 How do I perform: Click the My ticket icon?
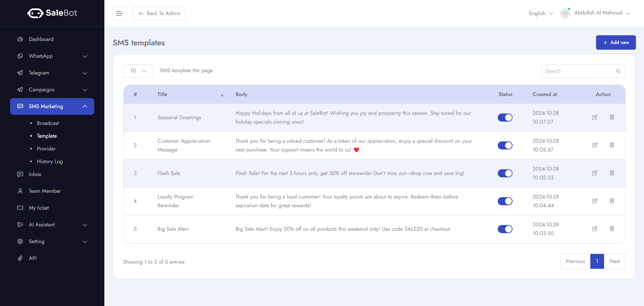click(20, 208)
